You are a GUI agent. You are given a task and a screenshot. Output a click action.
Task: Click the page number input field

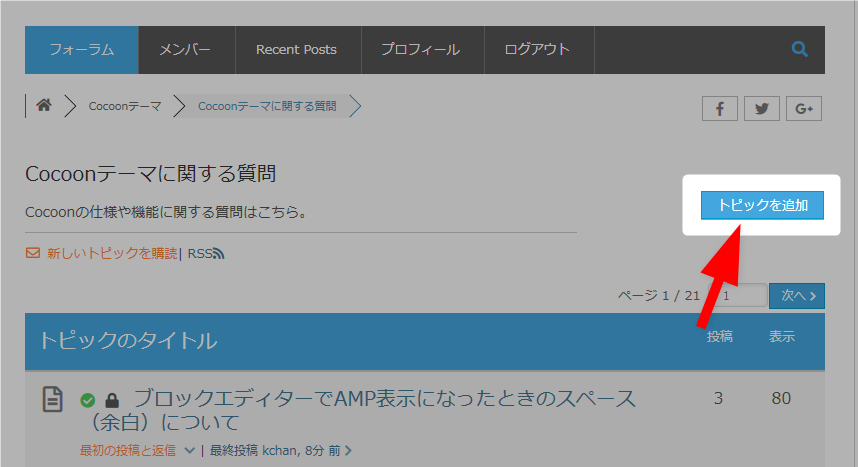pos(738,296)
